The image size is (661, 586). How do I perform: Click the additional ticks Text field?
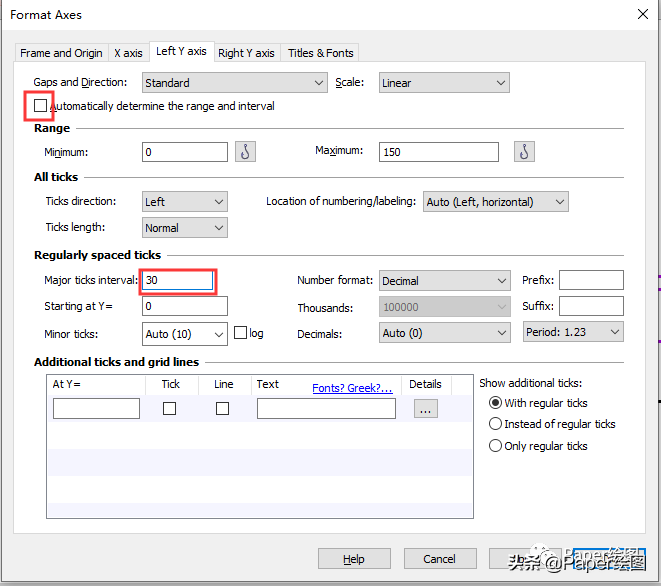pos(326,409)
